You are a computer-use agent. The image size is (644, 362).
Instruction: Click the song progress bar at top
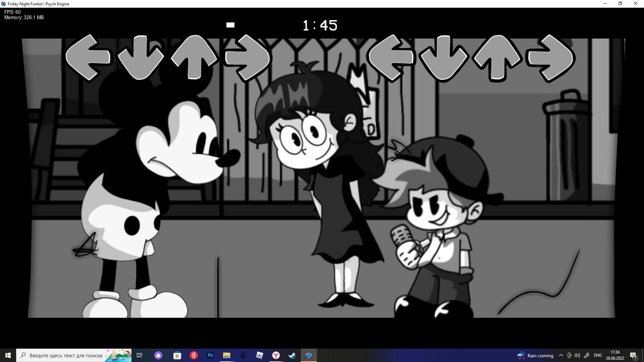click(230, 25)
